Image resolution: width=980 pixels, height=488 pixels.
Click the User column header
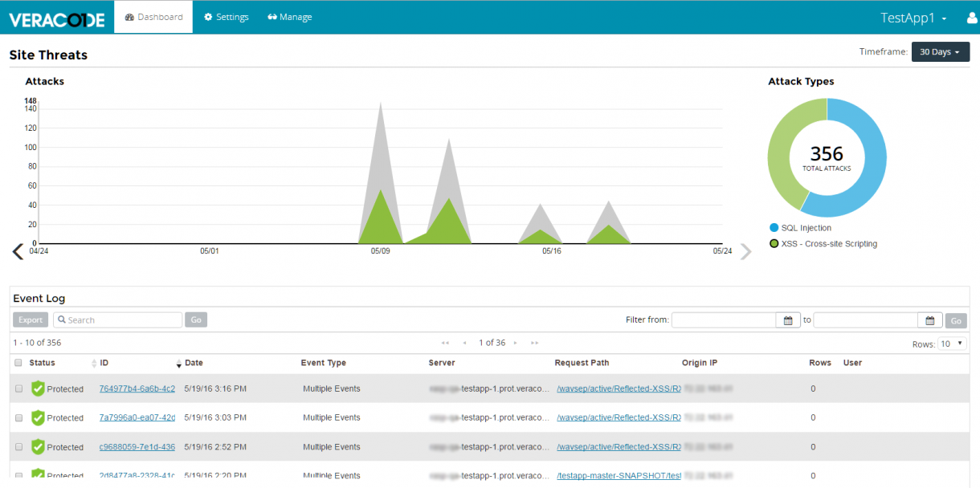click(852, 363)
